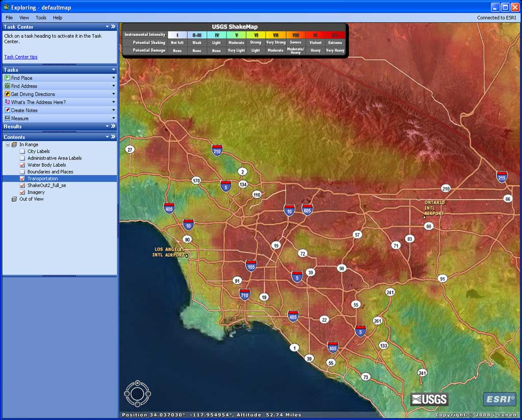
Task: Click the Measure tool icon
Action: point(7,118)
